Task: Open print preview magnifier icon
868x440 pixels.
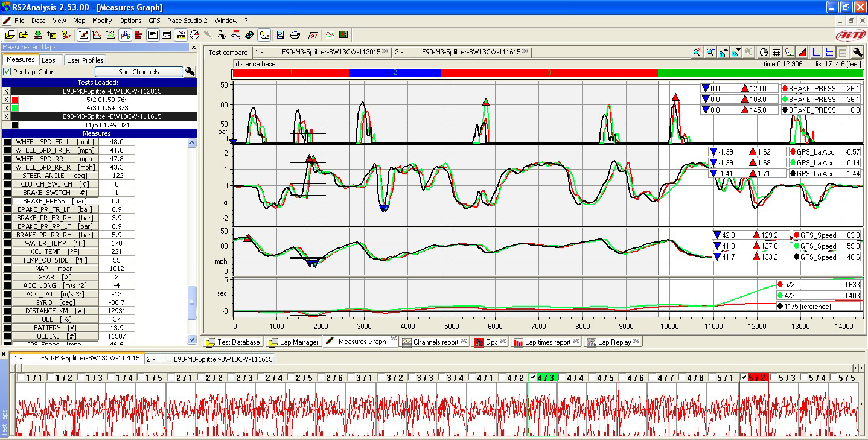Action: coord(280,34)
